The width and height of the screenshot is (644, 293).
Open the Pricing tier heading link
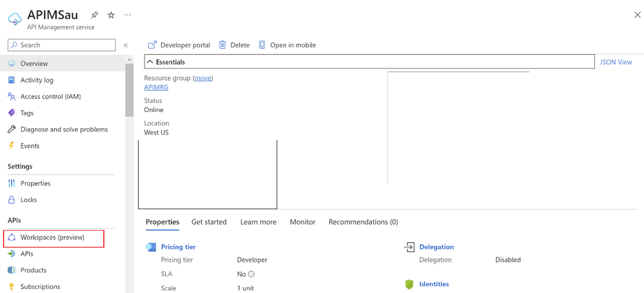179,247
